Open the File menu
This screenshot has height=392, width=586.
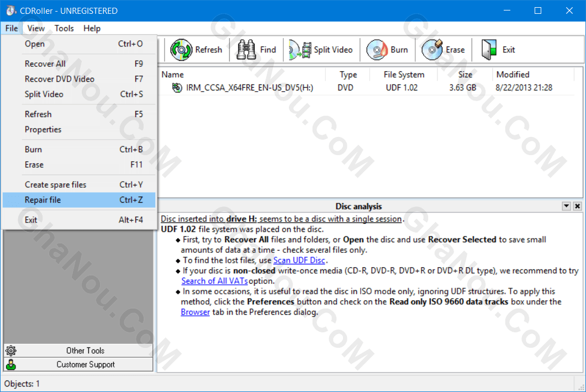click(x=12, y=28)
